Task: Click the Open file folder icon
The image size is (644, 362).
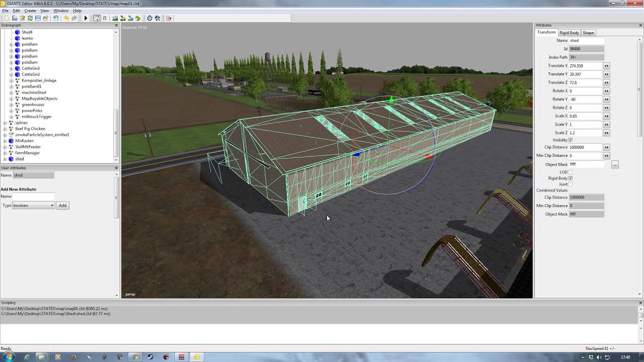Action: coord(15,18)
